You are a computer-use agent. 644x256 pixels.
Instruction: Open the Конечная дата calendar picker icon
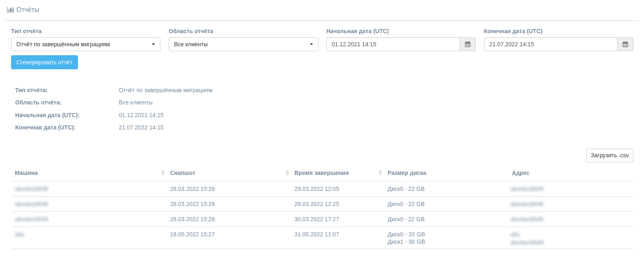point(625,44)
